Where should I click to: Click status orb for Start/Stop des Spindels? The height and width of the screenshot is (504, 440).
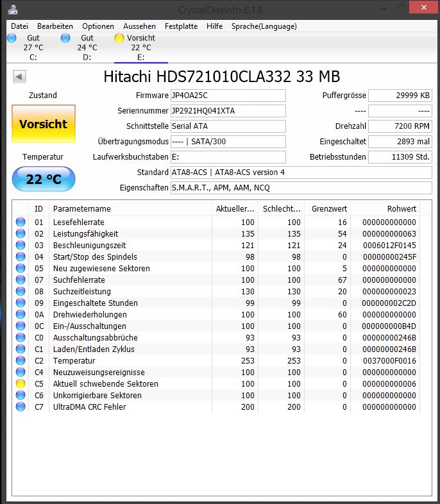pyautogui.click(x=21, y=257)
